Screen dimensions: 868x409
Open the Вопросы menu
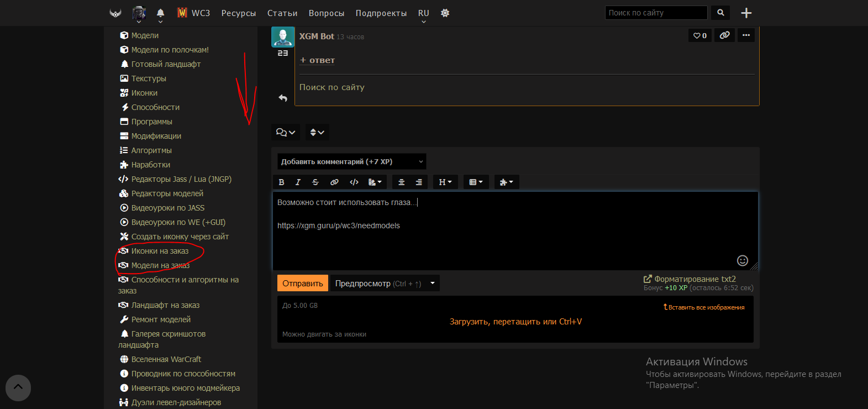[327, 13]
